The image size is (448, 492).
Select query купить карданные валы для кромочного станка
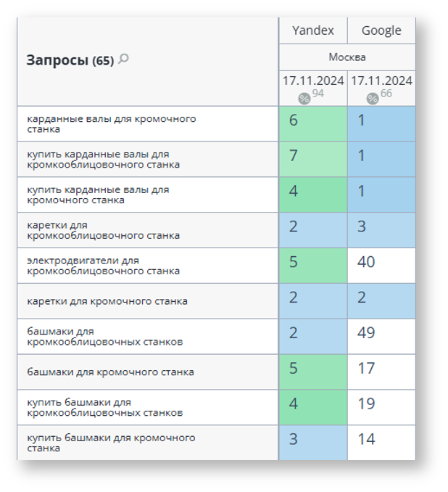tap(98, 195)
